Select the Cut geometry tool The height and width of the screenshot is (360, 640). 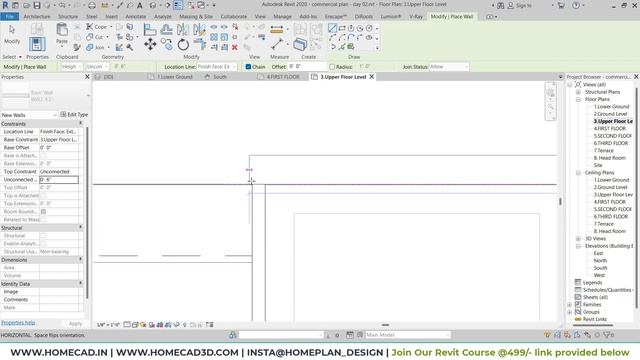(95, 37)
